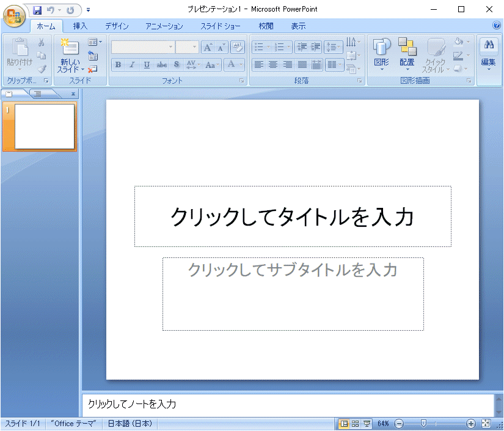The height and width of the screenshot is (431, 504).
Task: Switch to slide sorter view
Action: click(x=356, y=424)
